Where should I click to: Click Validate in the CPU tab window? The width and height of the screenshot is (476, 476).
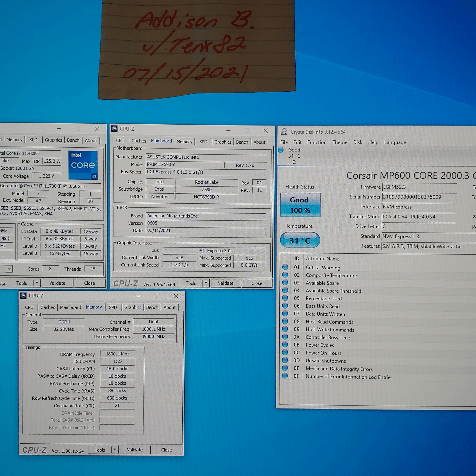click(x=57, y=283)
